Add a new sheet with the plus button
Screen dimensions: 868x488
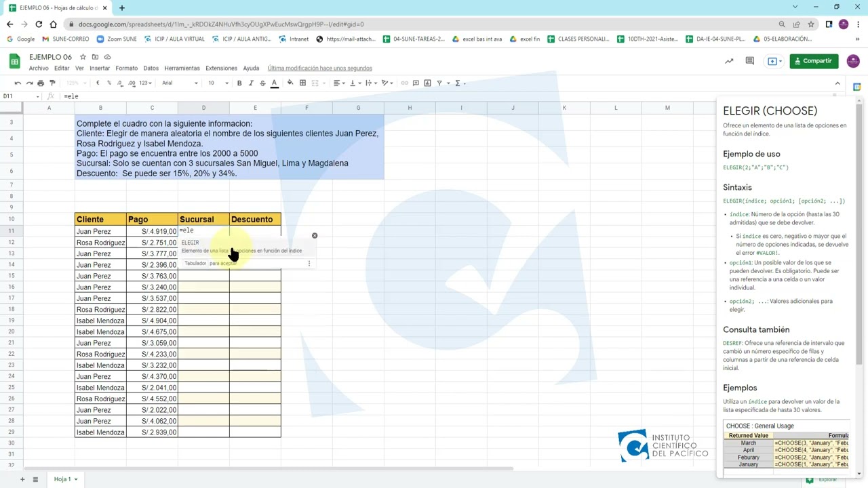point(22,479)
